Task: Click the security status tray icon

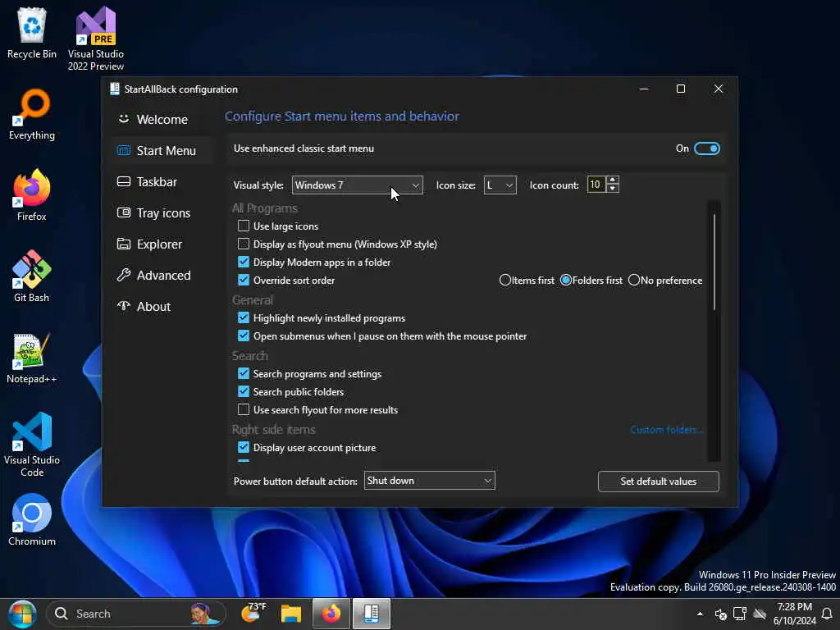Action: (720, 614)
